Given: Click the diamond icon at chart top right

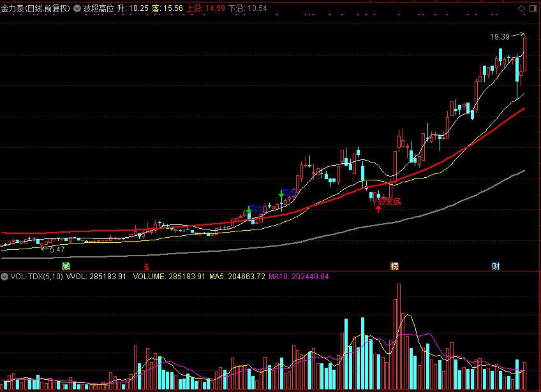Looking at the screenshot, I should click(522, 9).
